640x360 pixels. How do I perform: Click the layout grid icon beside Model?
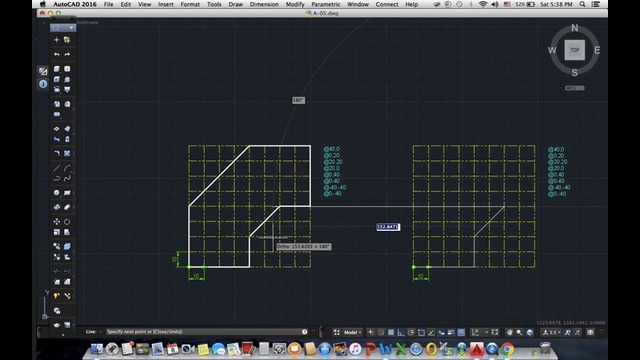coord(337,332)
